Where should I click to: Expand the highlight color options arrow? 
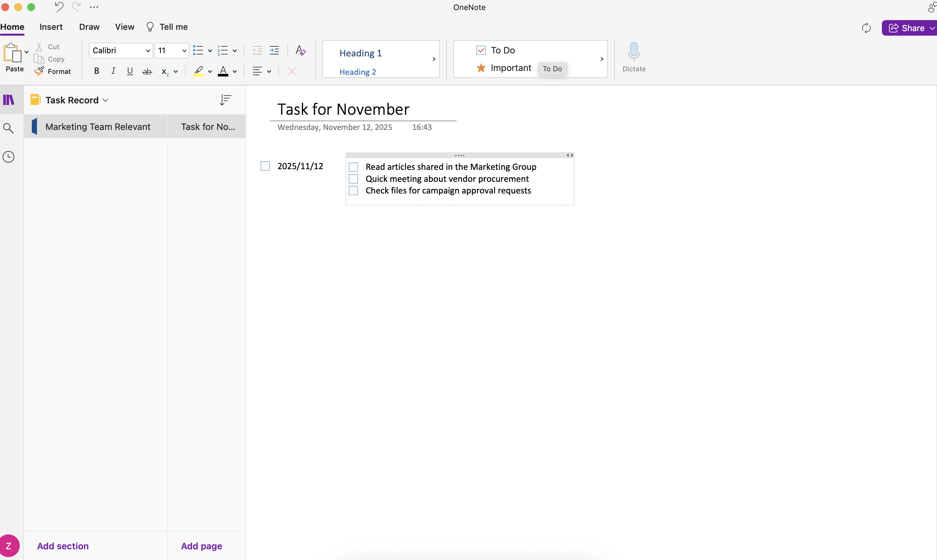pyautogui.click(x=210, y=71)
